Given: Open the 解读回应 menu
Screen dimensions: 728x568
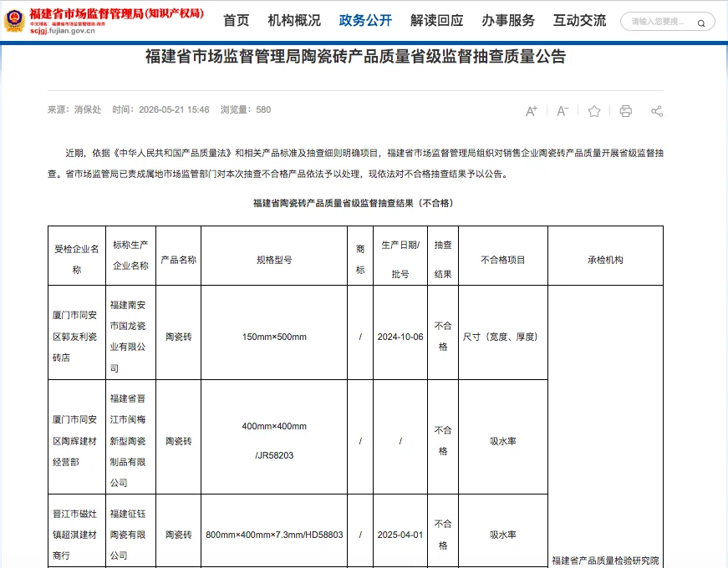Looking at the screenshot, I should click(437, 20).
